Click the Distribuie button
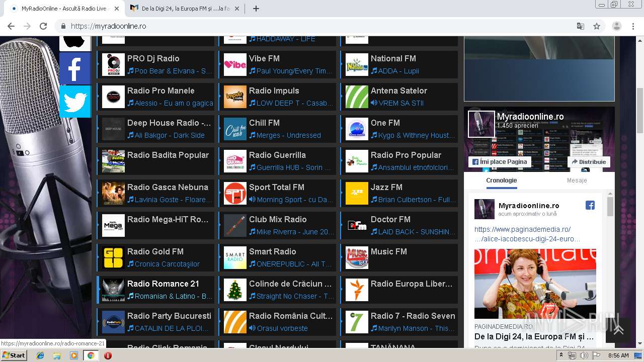 coord(589,162)
